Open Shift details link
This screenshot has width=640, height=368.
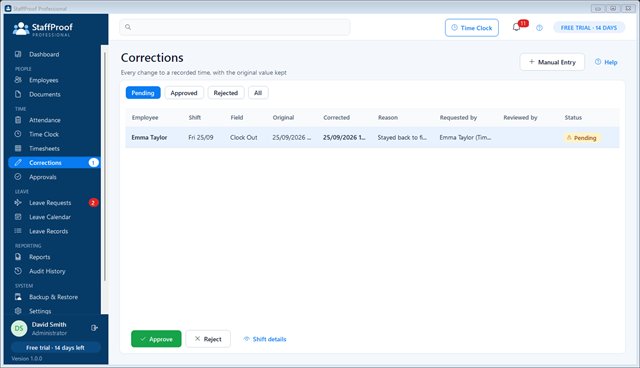click(x=265, y=339)
